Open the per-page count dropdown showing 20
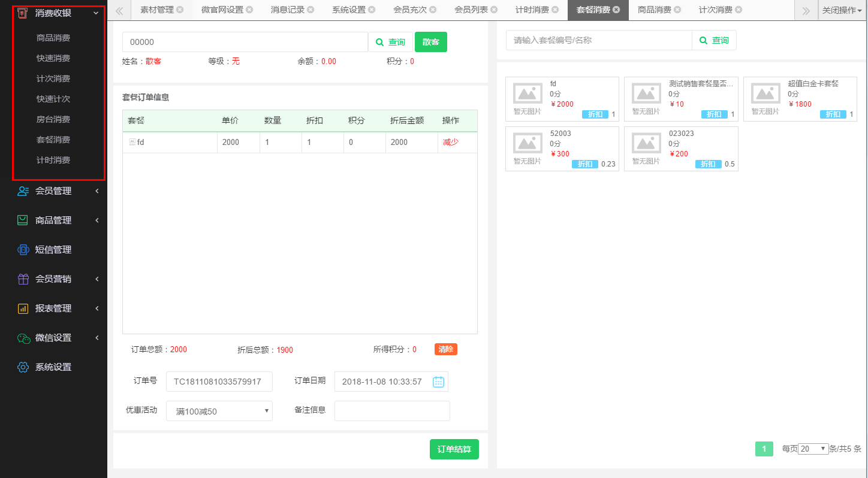The image size is (868, 478). click(813, 449)
